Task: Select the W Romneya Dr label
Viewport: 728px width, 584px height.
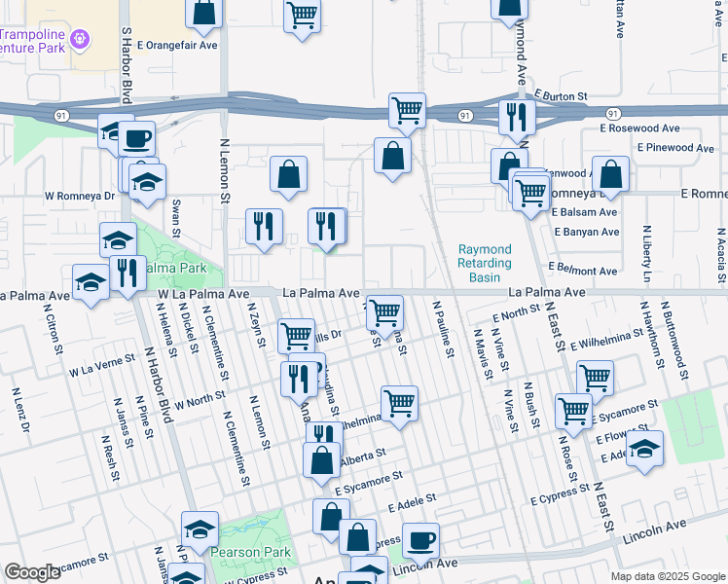Action: (80, 196)
